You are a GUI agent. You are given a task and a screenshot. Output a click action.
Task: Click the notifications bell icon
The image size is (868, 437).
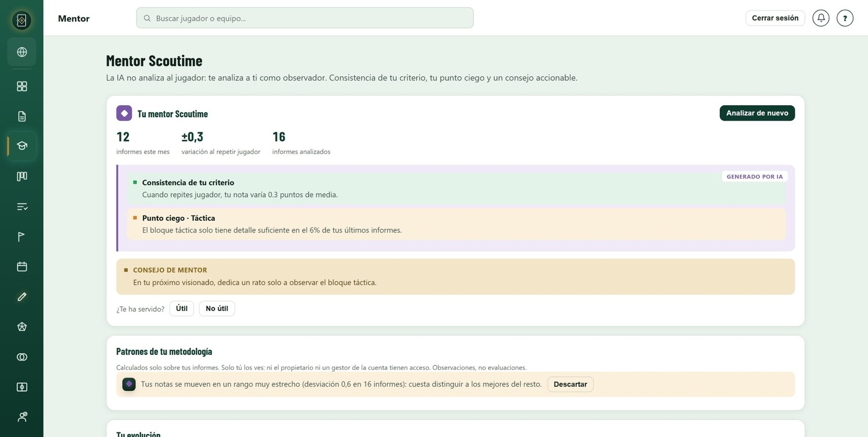[x=821, y=18]
